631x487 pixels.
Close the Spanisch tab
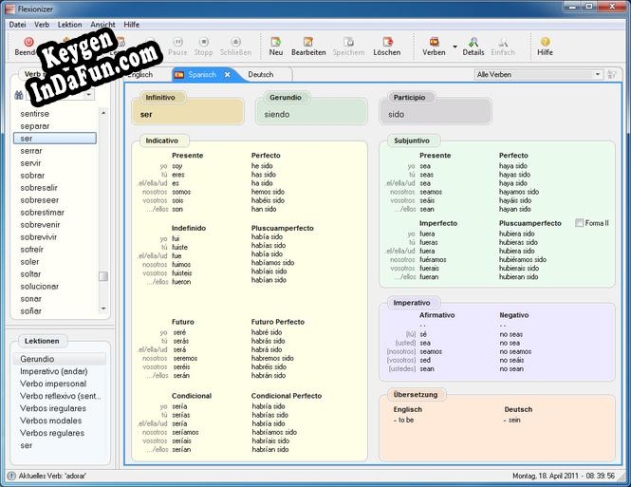point(227,74)
